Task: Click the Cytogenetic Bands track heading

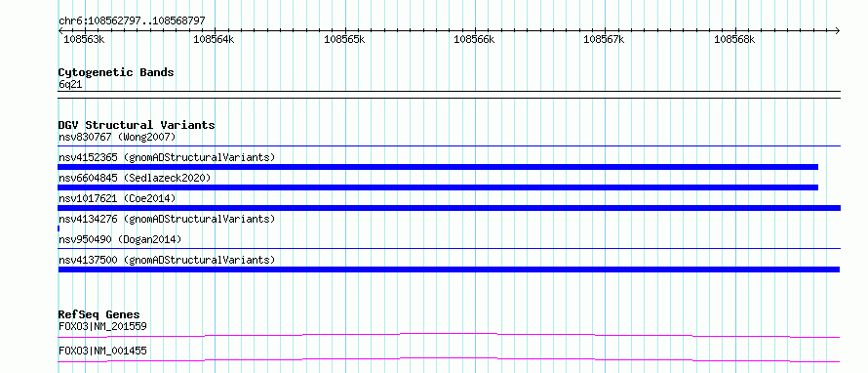Action: pyautogui.click(x=116, y=72)
